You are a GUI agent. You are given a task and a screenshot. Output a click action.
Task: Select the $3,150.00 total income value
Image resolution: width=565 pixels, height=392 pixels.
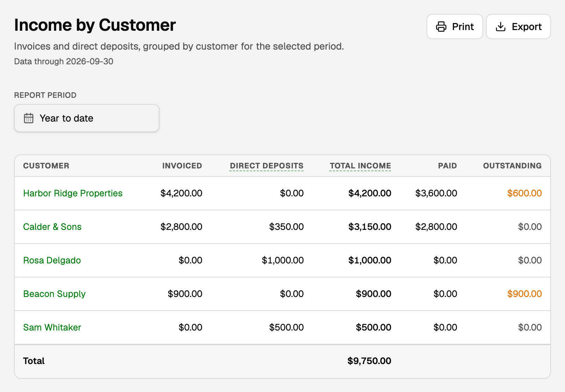pyautogui.click(x=370, y=227)
